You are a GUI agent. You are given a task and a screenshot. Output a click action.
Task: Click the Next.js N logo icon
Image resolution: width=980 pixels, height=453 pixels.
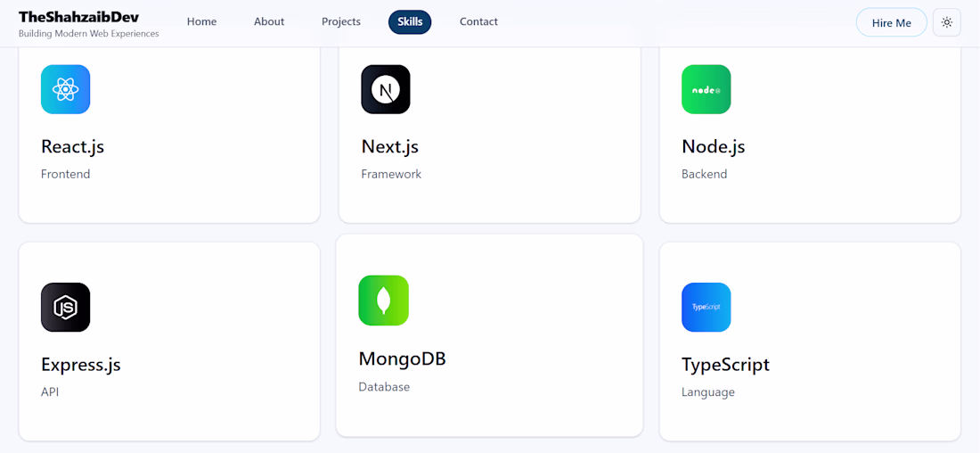click(x=386, y=89)
